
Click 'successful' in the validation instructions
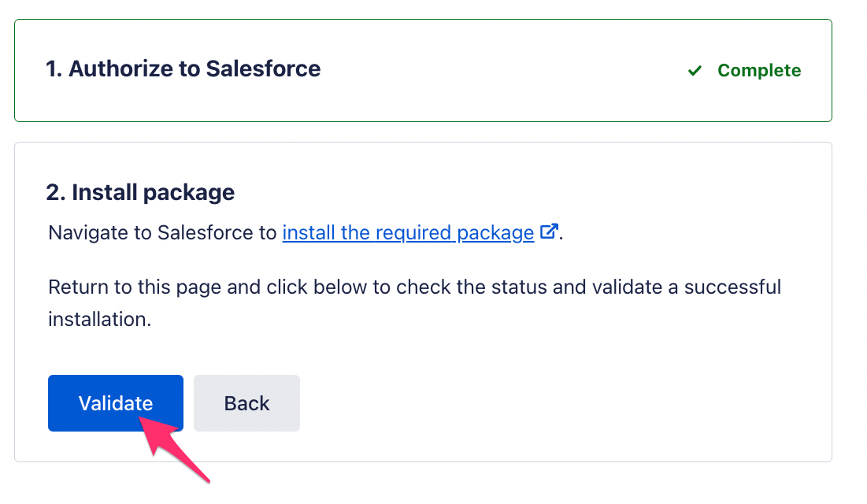coord(732,287)
